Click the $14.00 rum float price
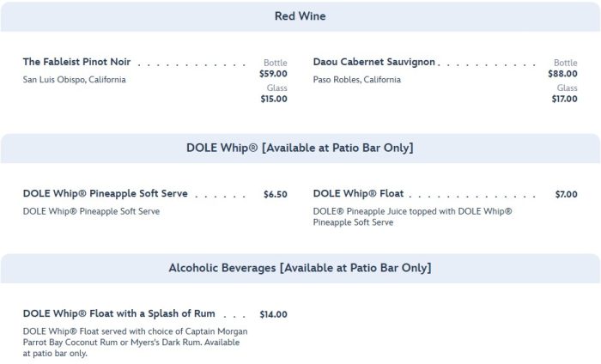Screen dimensions: 601x364 point(273,315)
